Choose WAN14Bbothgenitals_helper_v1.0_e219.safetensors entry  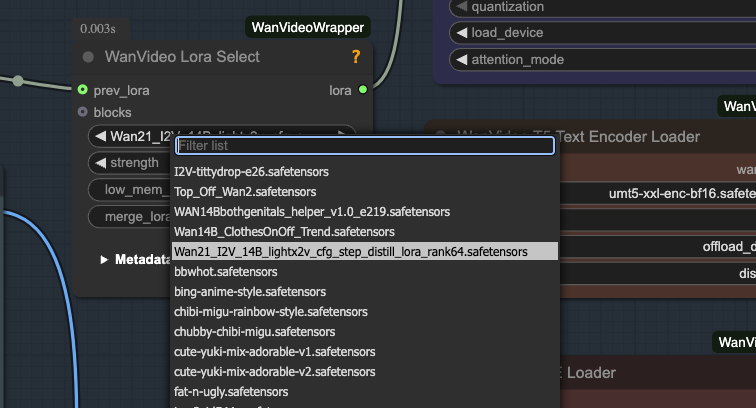click(365, 212)
